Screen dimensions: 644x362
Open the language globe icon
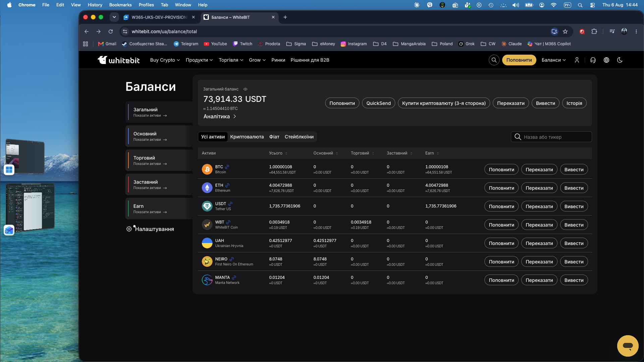606,60
